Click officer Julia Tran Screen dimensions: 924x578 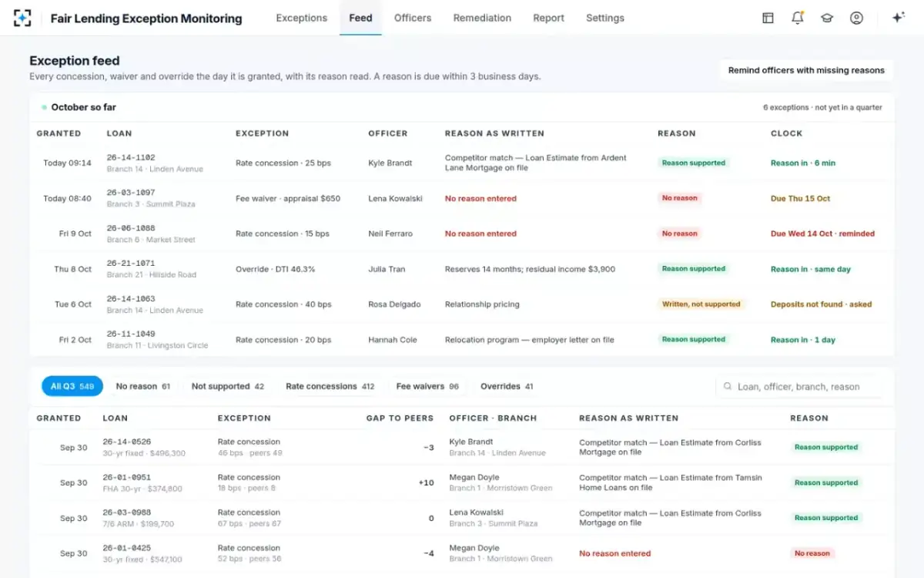(387, 269)
